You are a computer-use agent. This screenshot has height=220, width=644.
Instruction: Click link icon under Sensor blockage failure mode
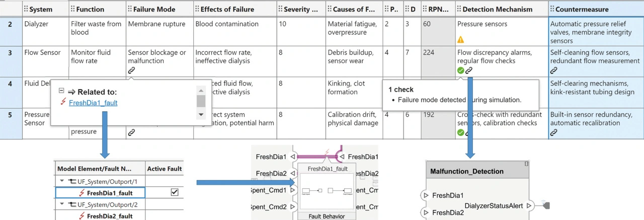pos(132,70)
